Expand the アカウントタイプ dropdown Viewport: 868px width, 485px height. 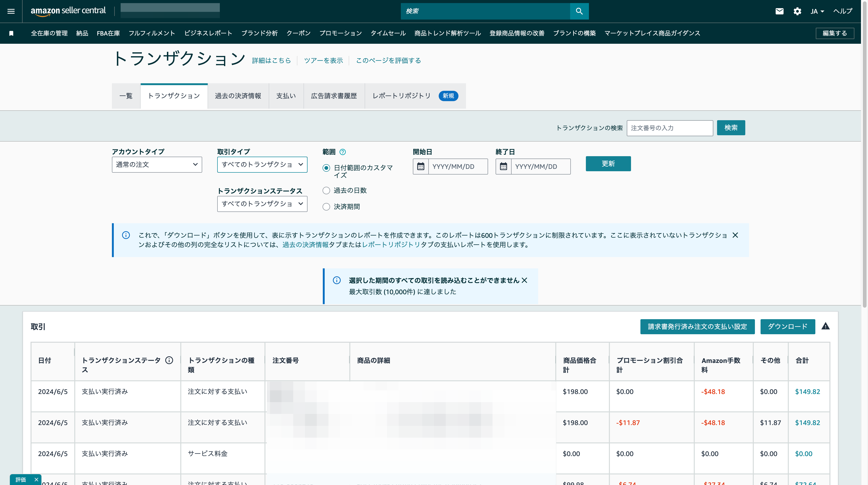pyautogui.click(x=157, y=164)
